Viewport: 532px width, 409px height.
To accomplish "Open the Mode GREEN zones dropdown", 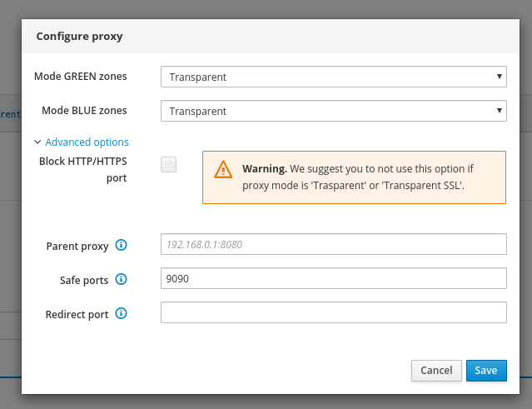I will pyautogui.click(x=334, y=77).
